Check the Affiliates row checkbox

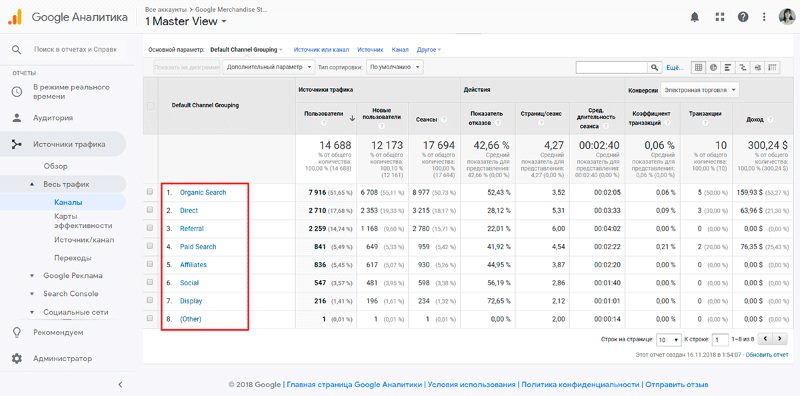coord(150,264)
